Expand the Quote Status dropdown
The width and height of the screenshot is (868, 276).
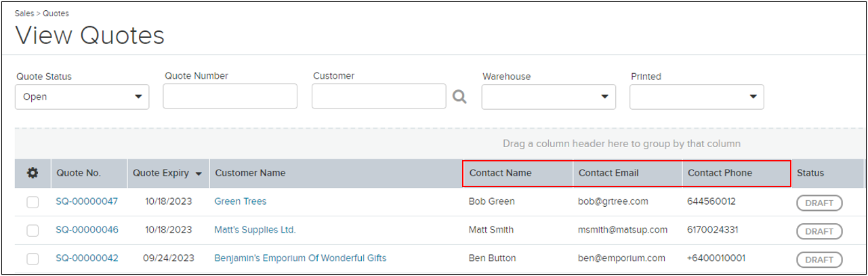(x=82, y=97)
